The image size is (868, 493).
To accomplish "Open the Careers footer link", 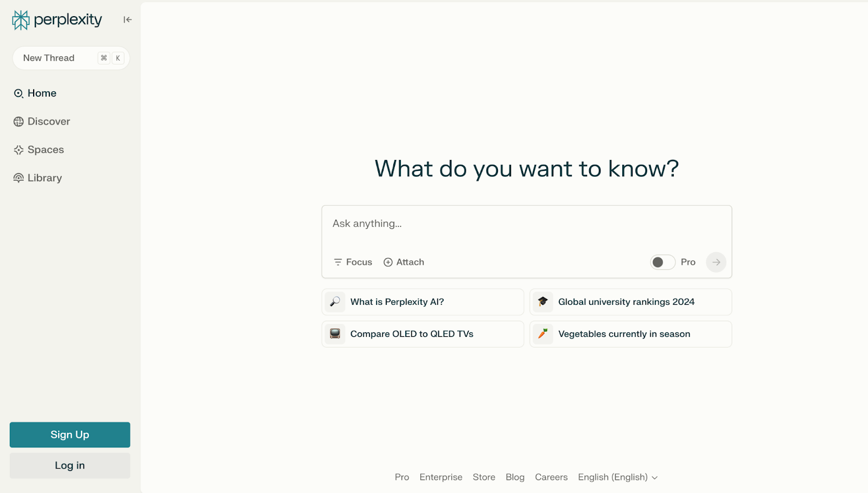I will [551, 477].
